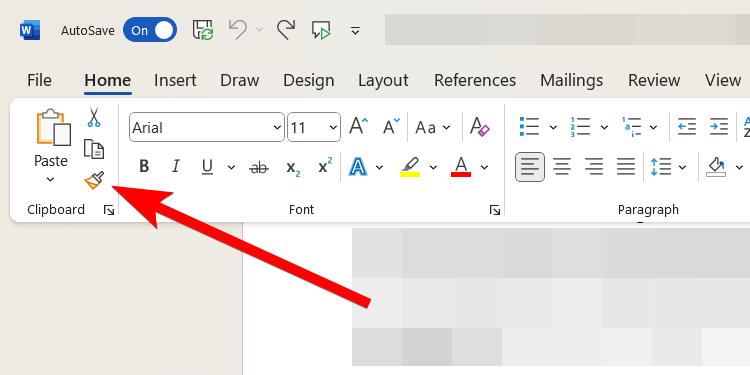750x375 pixels.
Task: Apply yellow text highlight color
Action: coord(410,166)
